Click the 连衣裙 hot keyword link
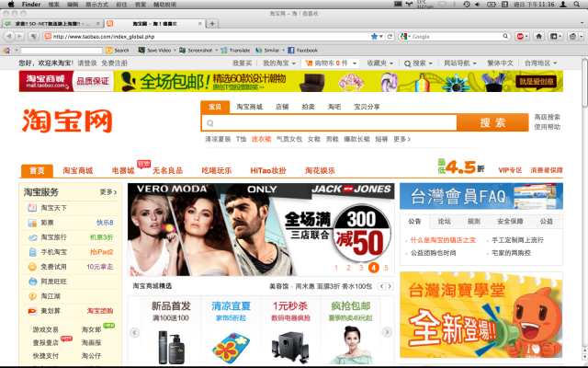 pyautogui.click(x=261, y=139)
